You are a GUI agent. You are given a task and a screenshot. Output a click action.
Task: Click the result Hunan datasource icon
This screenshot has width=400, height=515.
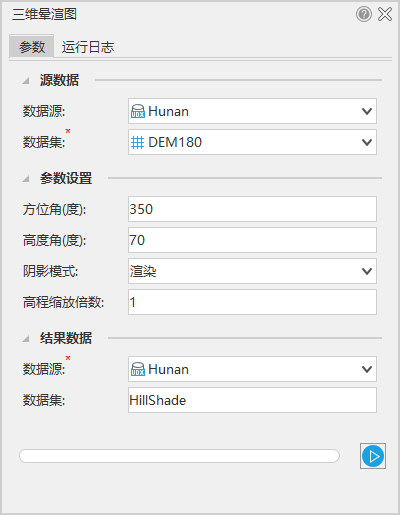138,369
